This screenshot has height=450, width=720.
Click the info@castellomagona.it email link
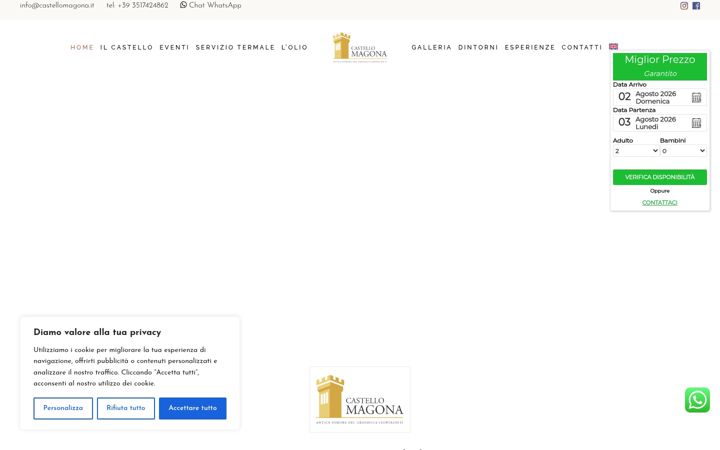tap(57, 6)
